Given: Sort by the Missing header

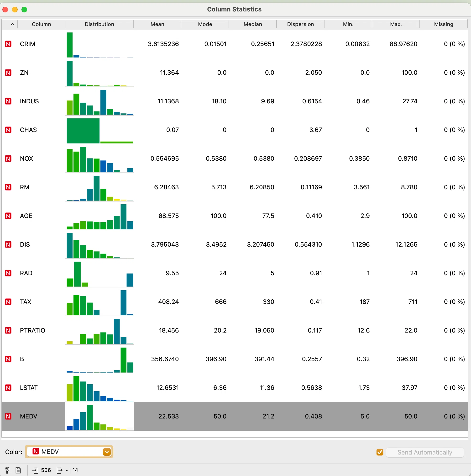Looking at the screenshot, I should [x=443, y=24].
